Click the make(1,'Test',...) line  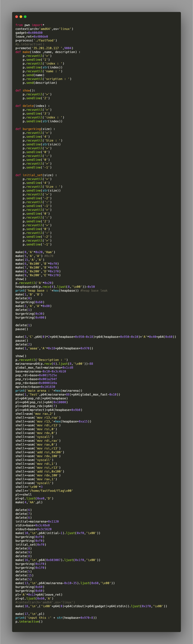click(x=68, y=394)
